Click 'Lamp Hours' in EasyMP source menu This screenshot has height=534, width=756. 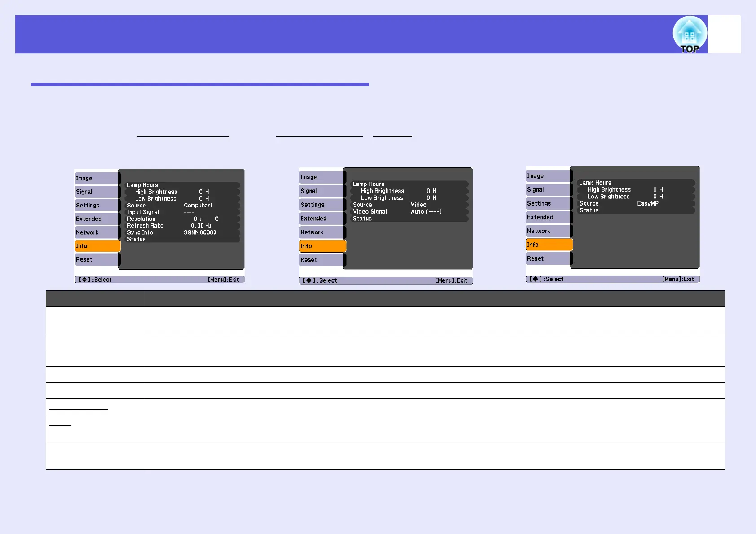click(x=595, y=183)
